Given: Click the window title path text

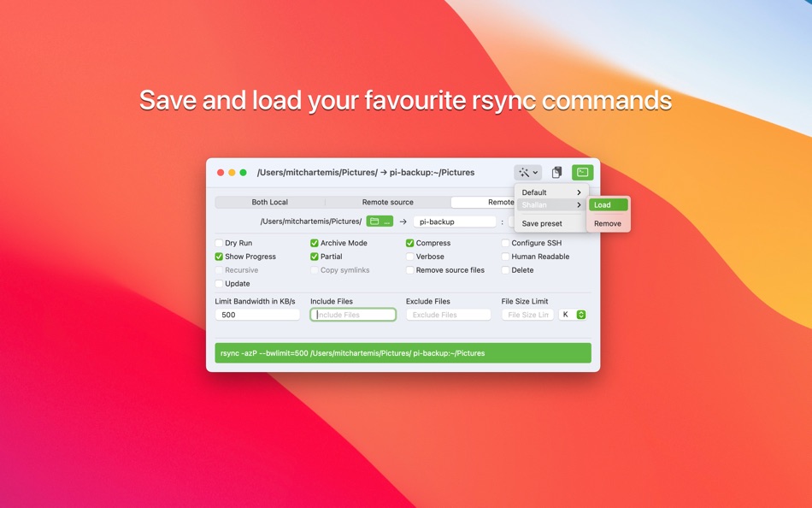Looking at the screenshot, I should pos(366,173).
